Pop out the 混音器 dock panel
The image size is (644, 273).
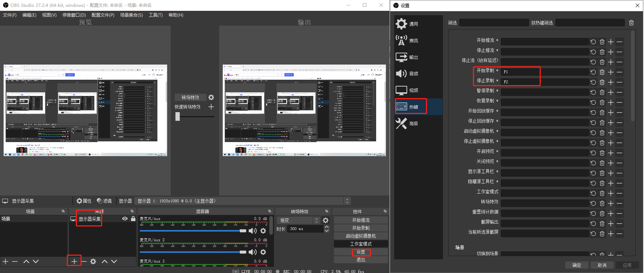[270, 211]
